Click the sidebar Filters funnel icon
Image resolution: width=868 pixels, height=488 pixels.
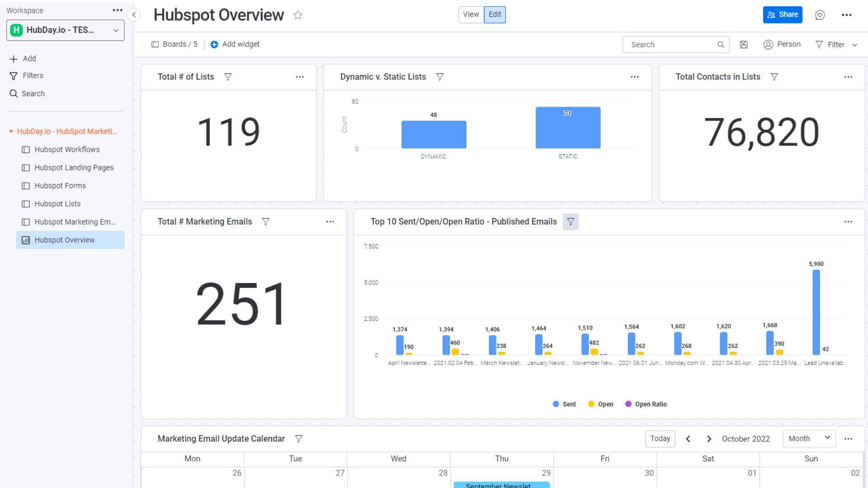[x=14, y=76]
